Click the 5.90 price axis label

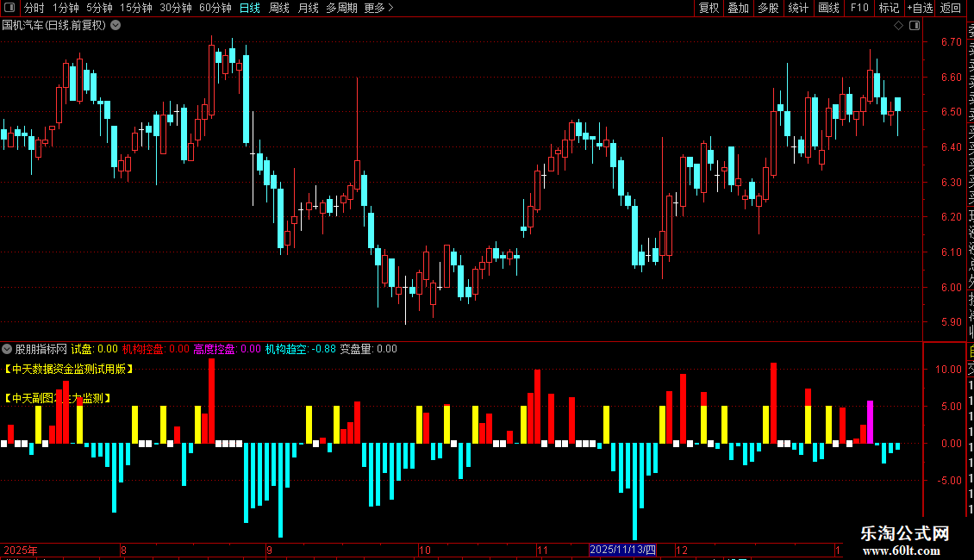coord(951,322)
